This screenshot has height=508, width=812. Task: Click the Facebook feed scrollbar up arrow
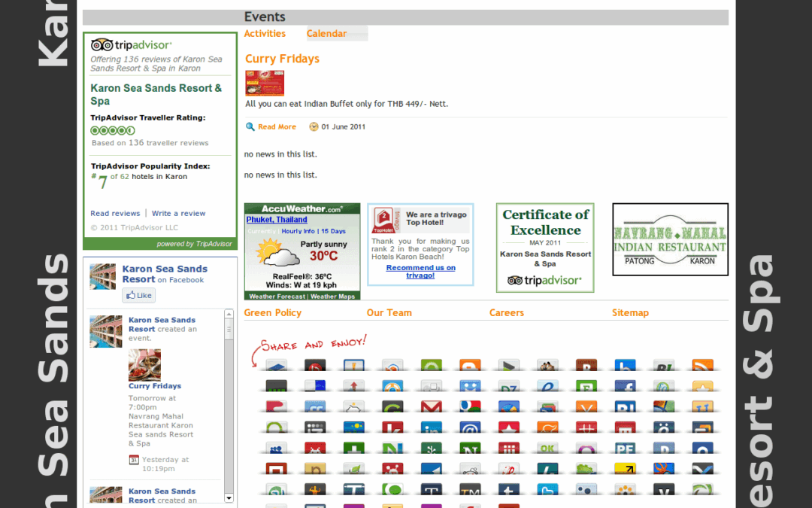pos(229,314)
